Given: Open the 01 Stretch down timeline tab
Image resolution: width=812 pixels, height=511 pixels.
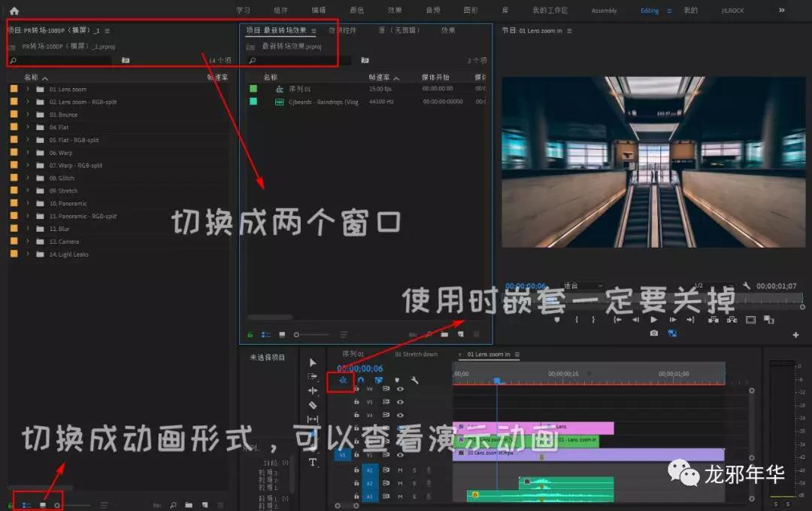Looking at the screenshot, I should point(416,354).
